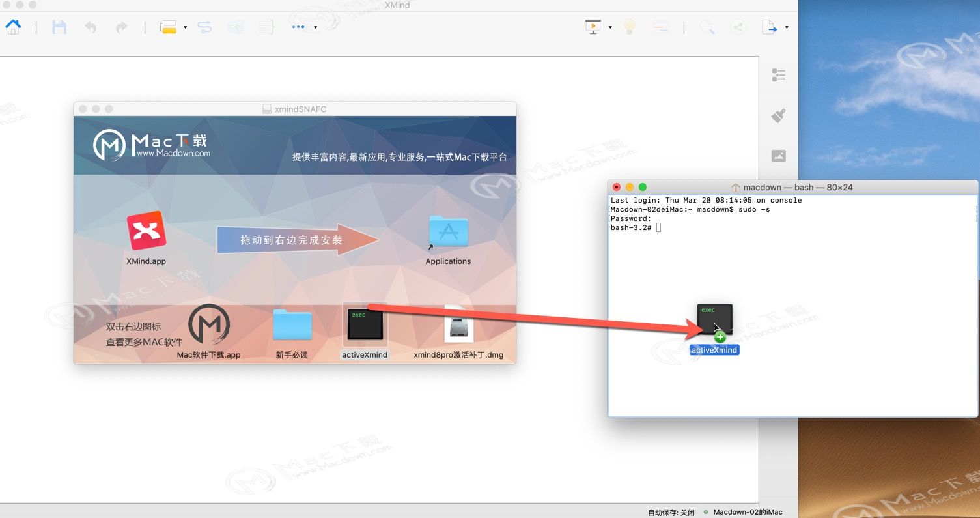This screenshot has width=980, height=518.
Task: Export the map using the export icon
Action: 770,27
